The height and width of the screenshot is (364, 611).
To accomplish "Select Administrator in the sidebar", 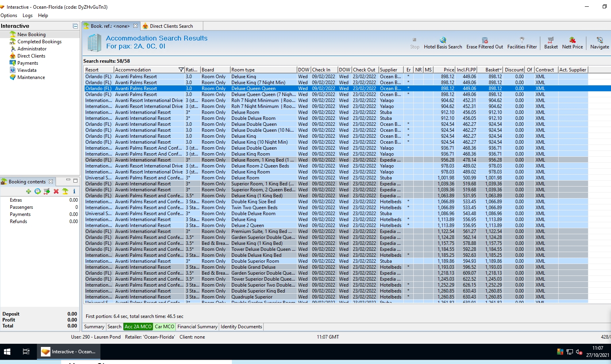I will tap(32, 49).
